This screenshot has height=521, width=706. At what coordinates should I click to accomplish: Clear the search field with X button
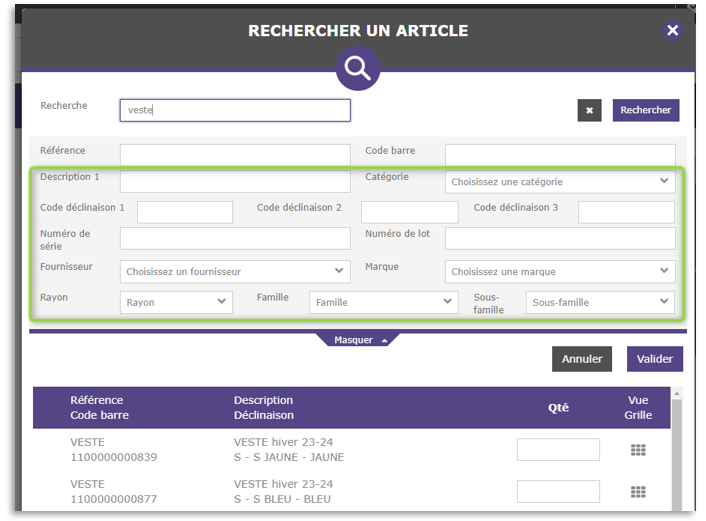589,110
